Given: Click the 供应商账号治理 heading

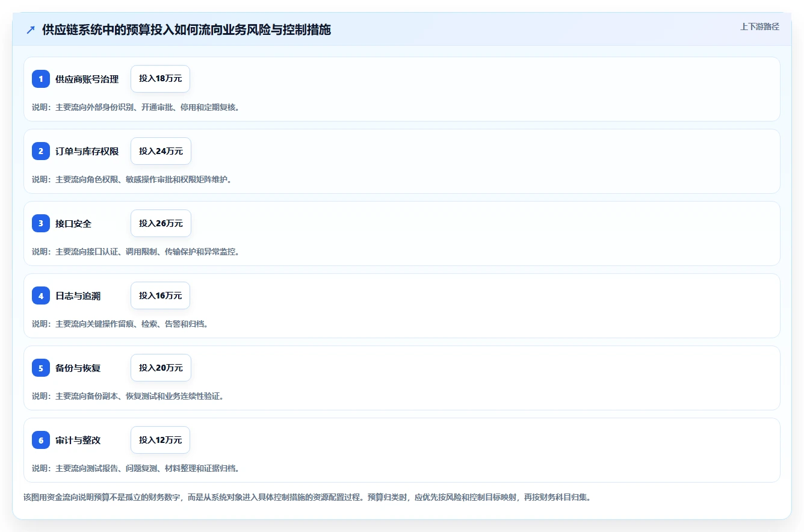Looking at the screenshot, I should [87, 79].
